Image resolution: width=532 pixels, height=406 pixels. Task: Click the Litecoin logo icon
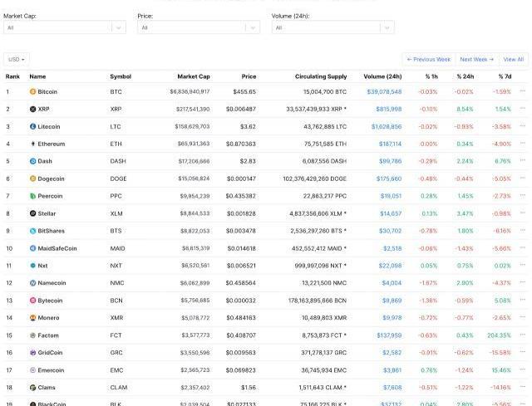[x=33, y=126]
